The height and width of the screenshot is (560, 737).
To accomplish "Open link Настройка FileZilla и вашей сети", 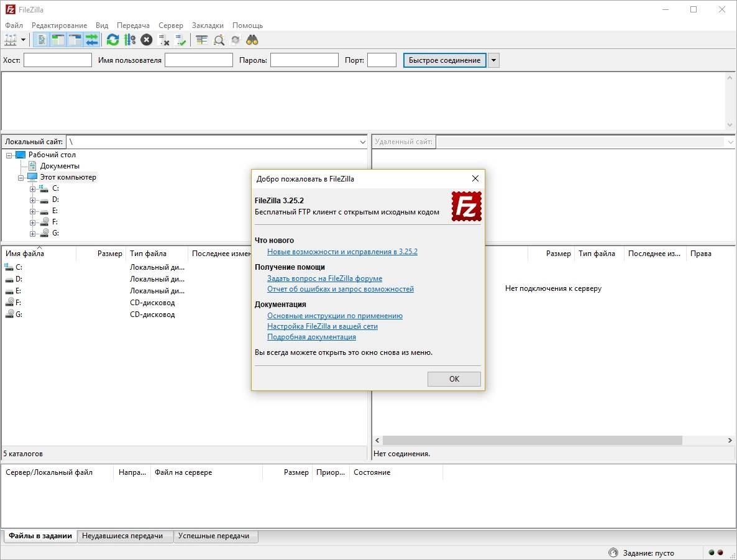I will (x=323, y=326).
